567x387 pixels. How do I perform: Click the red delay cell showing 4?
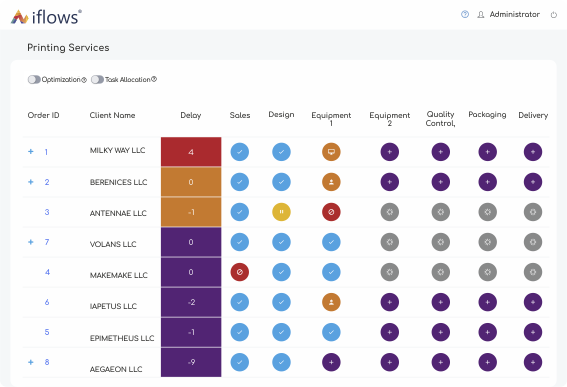[191, 152]
